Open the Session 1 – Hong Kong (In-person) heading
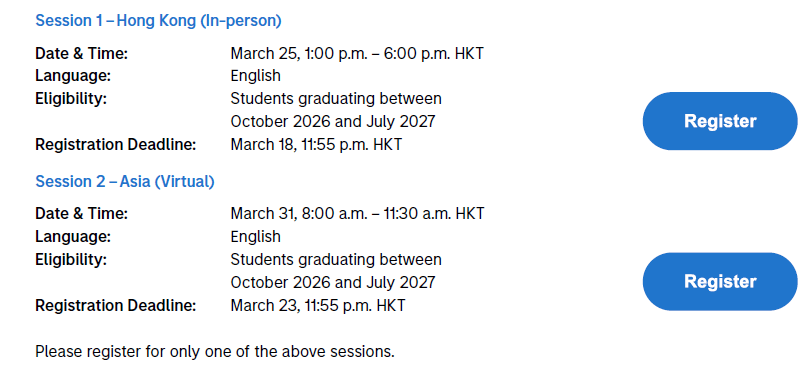Screen dimensions: 805x381 (158, 21)
